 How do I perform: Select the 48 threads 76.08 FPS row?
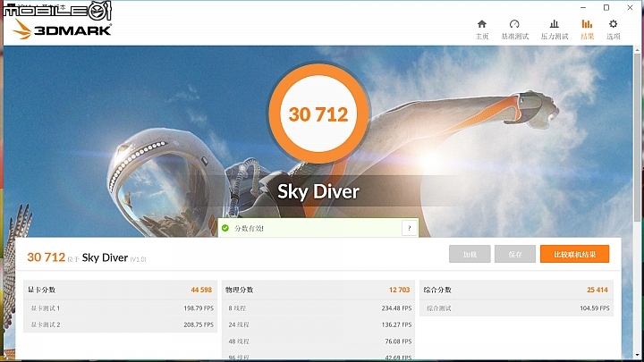[x=318, y=341]
